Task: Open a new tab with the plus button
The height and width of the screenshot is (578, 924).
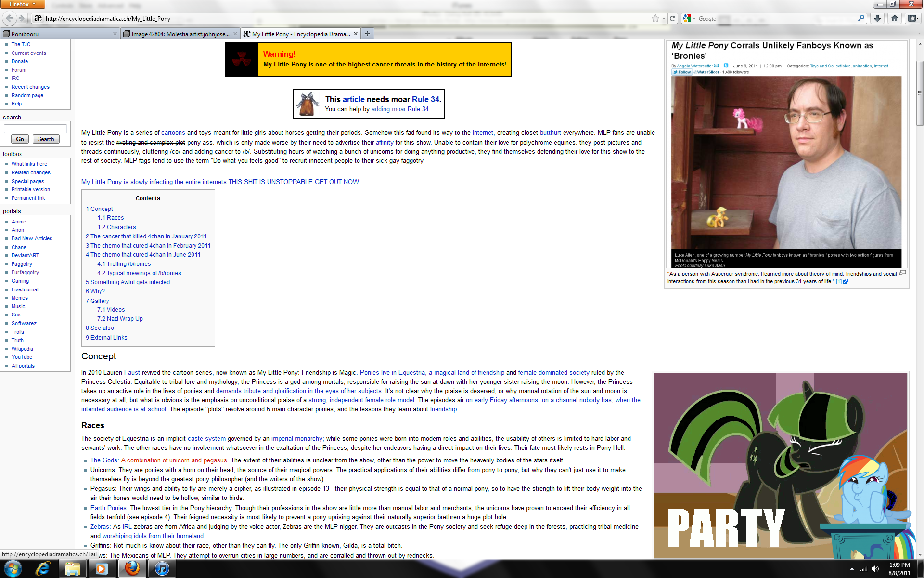Action: [368, 34]
